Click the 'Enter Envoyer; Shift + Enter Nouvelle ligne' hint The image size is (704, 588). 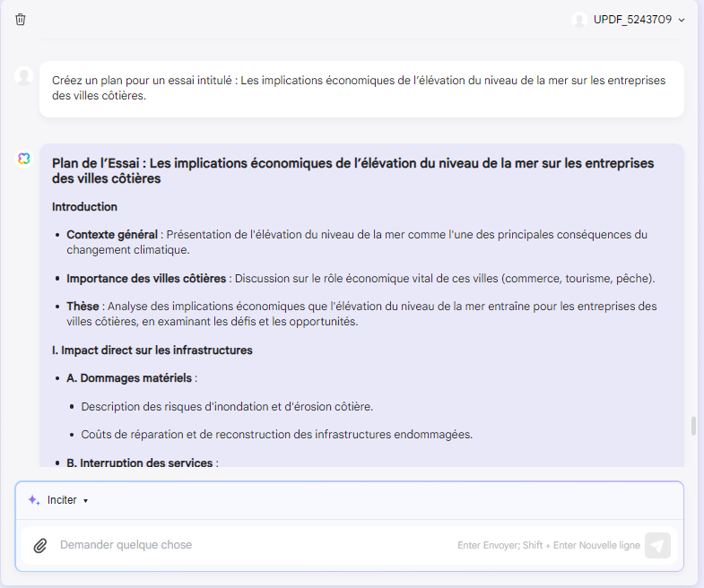pyautogui.click(x=549, y=545)
